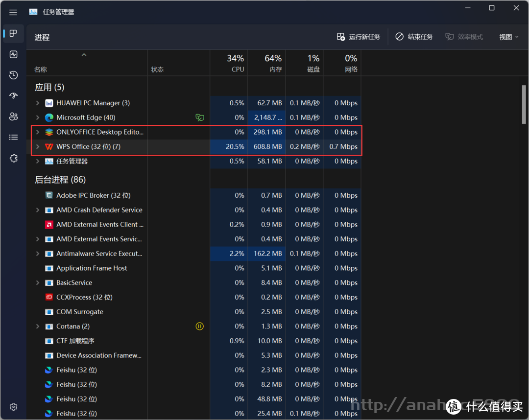Select the CTF 加载程序 row name
Screen dimensions: 529x420
[x=75, y=341]
